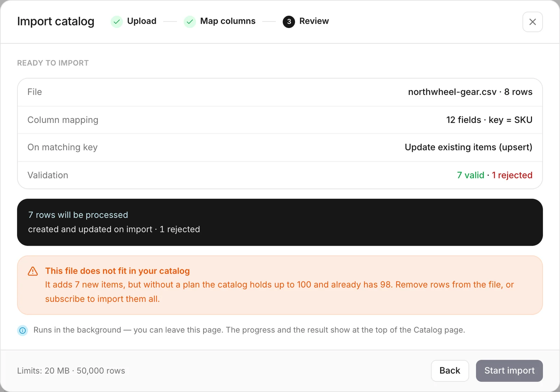Click the 7 valid count

coord(470,175)
